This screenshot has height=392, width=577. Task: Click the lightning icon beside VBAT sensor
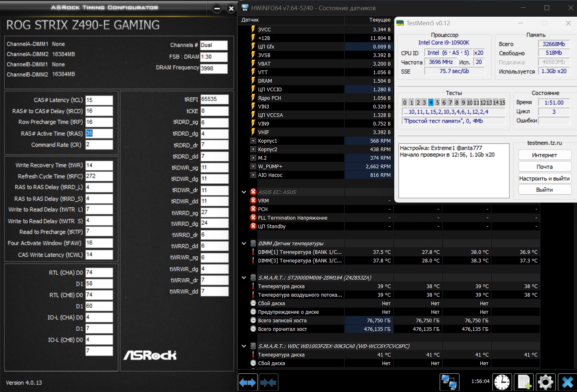253,64
